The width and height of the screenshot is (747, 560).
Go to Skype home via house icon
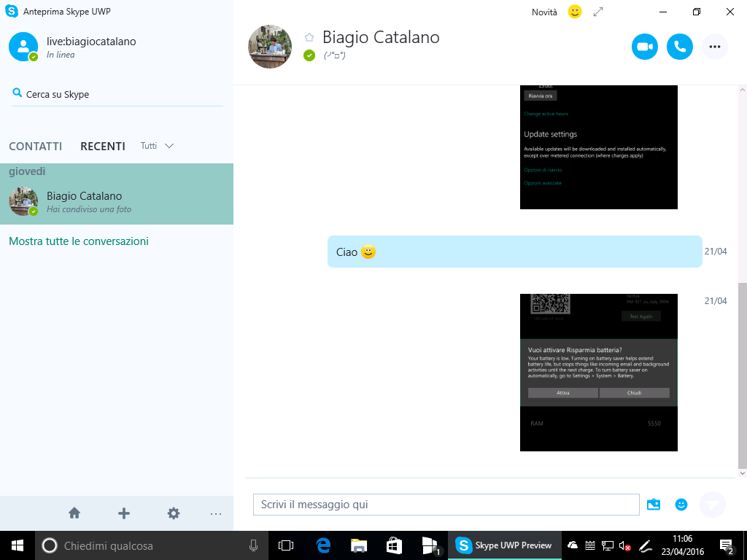[x=74, y=513]
